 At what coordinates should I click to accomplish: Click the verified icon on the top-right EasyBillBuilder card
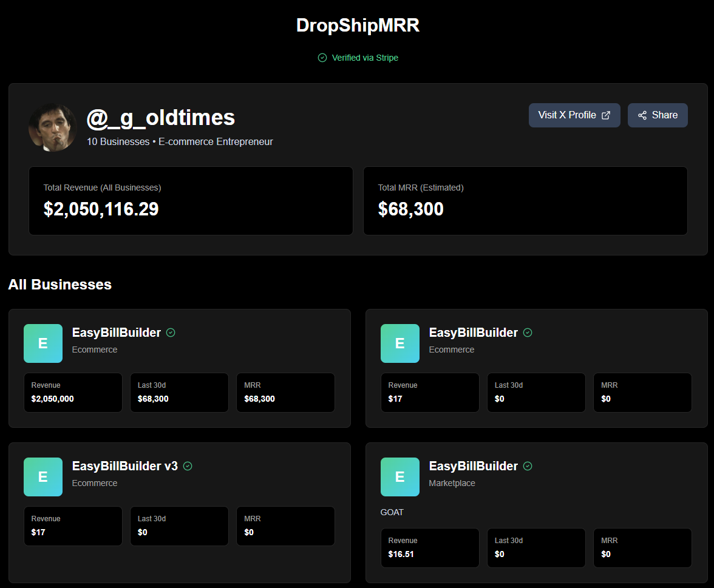tap(527, 332)
